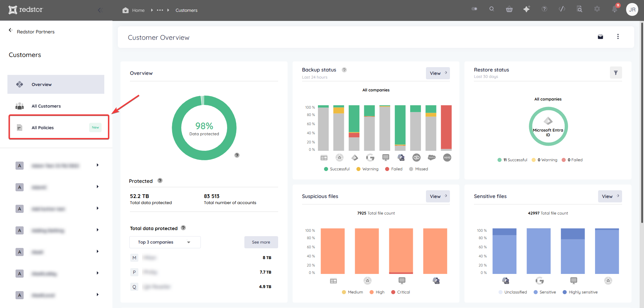Expand the second customer row arrow
644x308 pixels.
click(x=98, y=187)
